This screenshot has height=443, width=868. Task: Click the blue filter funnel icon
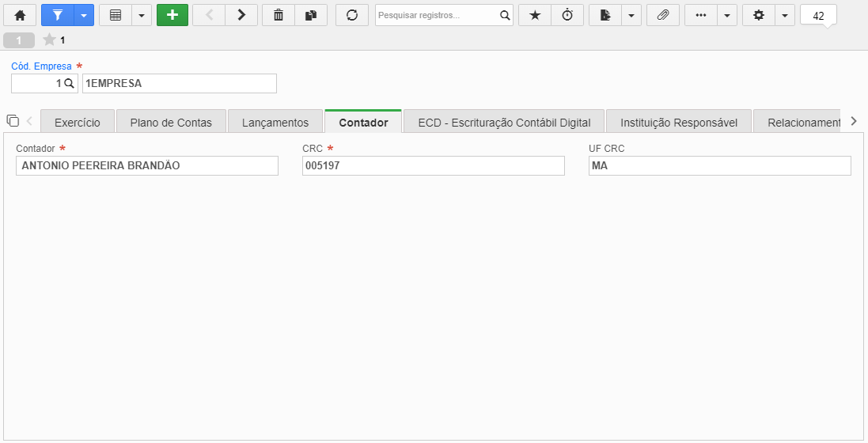(x=58, y=16)
